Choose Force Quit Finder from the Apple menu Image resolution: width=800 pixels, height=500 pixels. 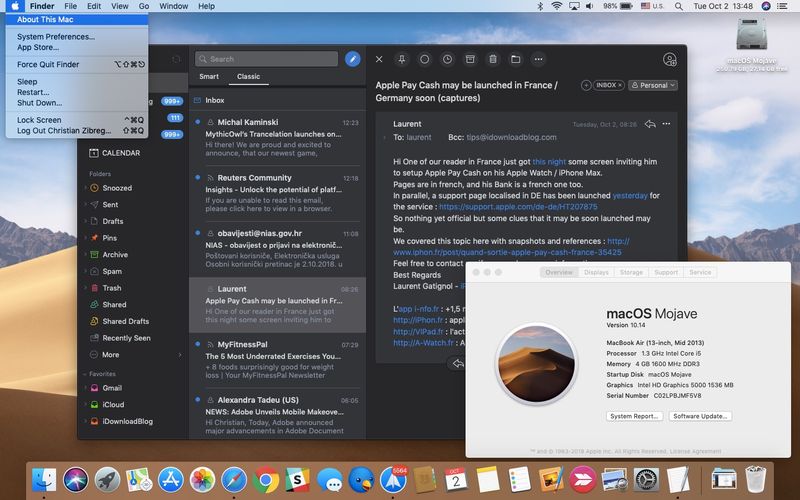click(x=77, y=64)
